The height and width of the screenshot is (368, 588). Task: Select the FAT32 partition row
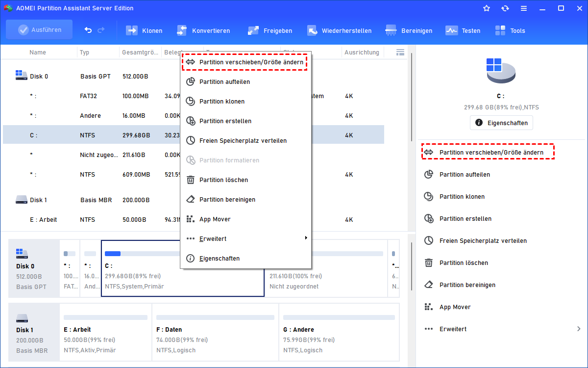194,96
